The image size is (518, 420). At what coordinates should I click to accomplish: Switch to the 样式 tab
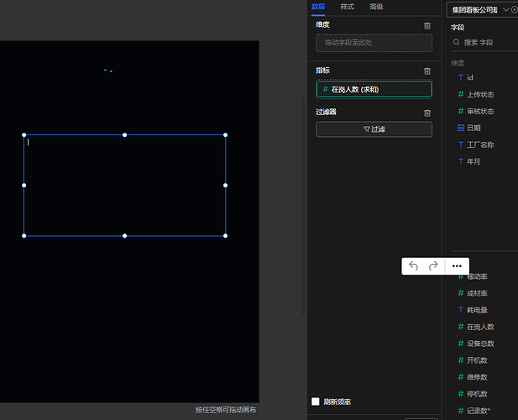tap(348, 7)
